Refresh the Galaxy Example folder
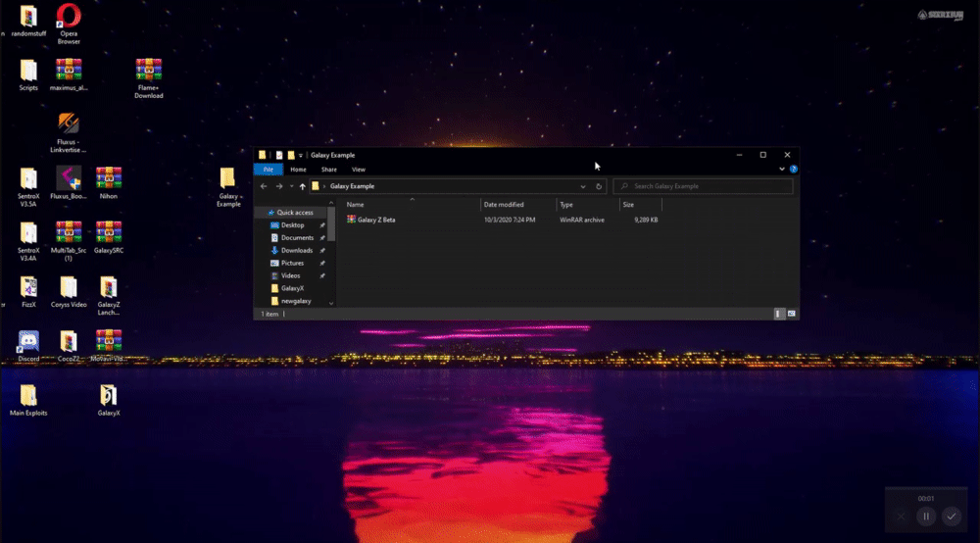Image resolution: width=980 pixels, height=543 pixels. (599, 186)
